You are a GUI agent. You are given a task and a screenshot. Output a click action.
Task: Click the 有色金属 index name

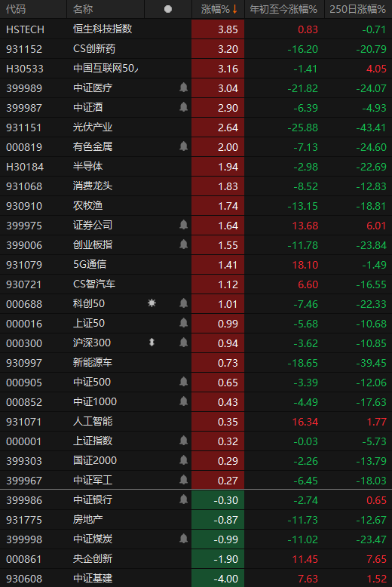(x=93, y=146)
